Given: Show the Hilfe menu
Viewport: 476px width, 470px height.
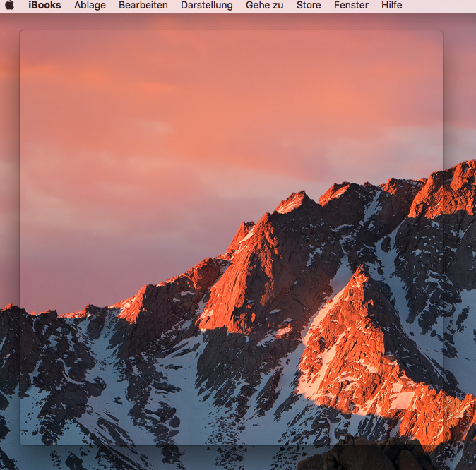Looking at the screenshot, I should pos(391,6).
